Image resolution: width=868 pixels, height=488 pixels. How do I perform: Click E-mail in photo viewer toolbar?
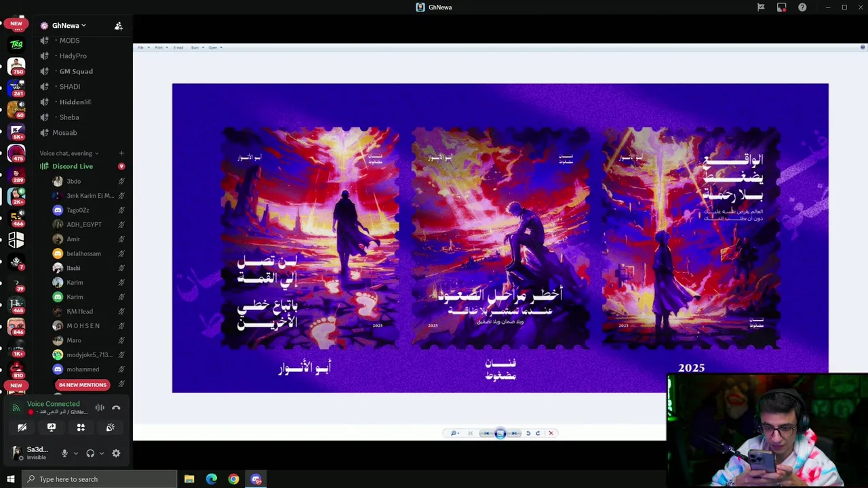pyautogui.click(x=178, y=47)
